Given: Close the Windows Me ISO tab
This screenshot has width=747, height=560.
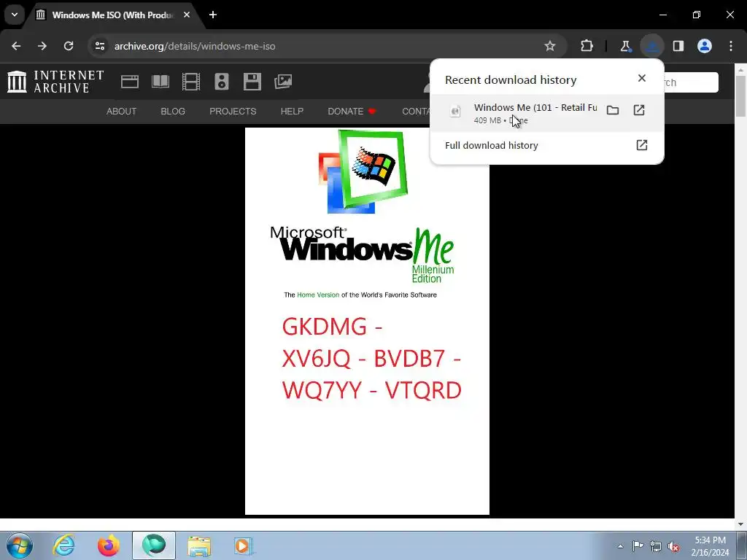Looking at the screenshot, I should [x=187, y=15].
